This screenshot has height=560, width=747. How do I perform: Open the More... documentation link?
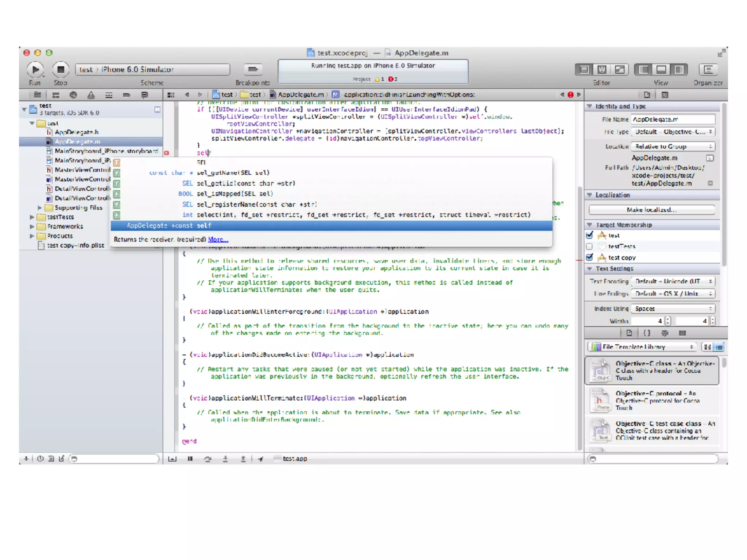[218, 240]
